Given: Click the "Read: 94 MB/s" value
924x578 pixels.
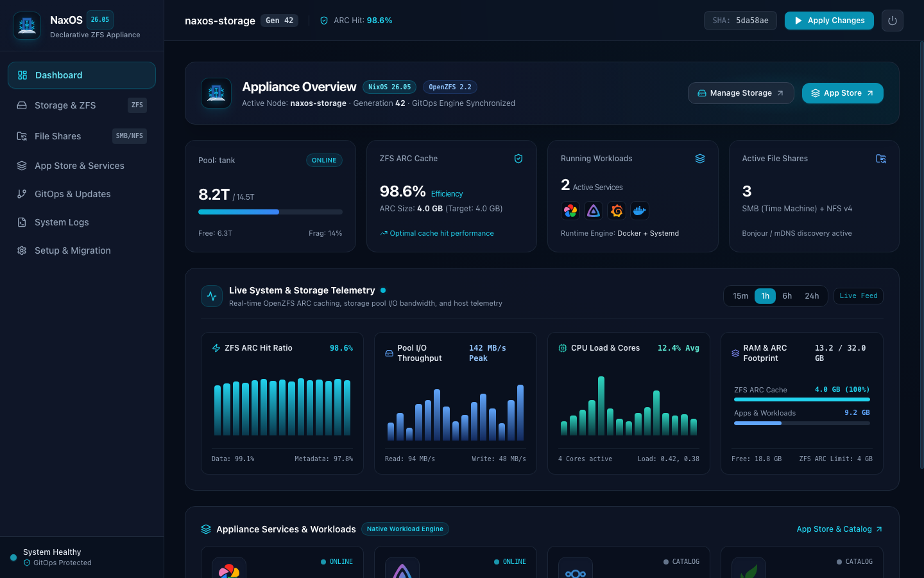Looking at the screenshot, I should (x=410, y=459).
